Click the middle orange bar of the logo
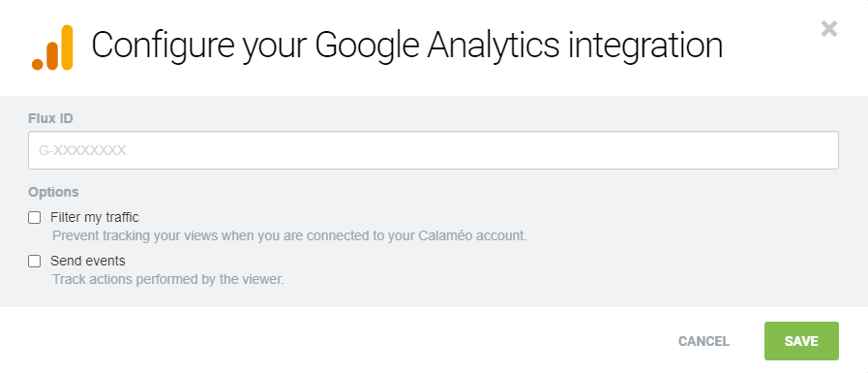This screenshot has width=868, height=373. 52,55
